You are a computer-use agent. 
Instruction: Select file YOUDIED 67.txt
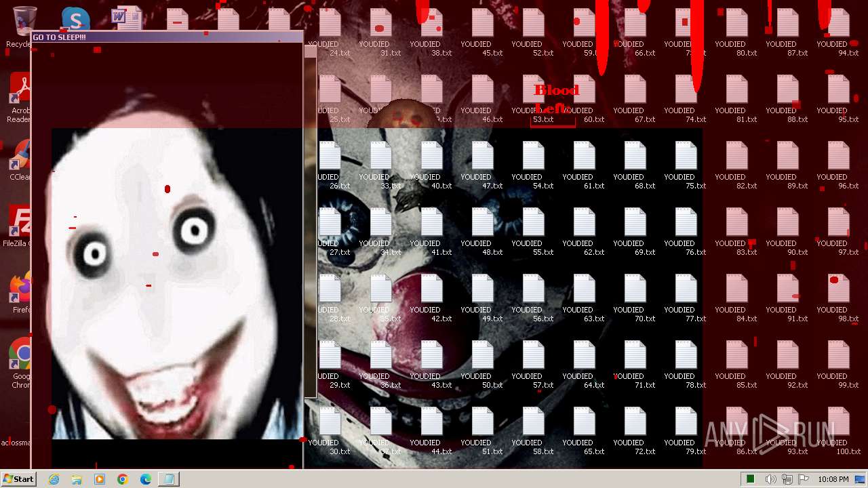(635, 99)
